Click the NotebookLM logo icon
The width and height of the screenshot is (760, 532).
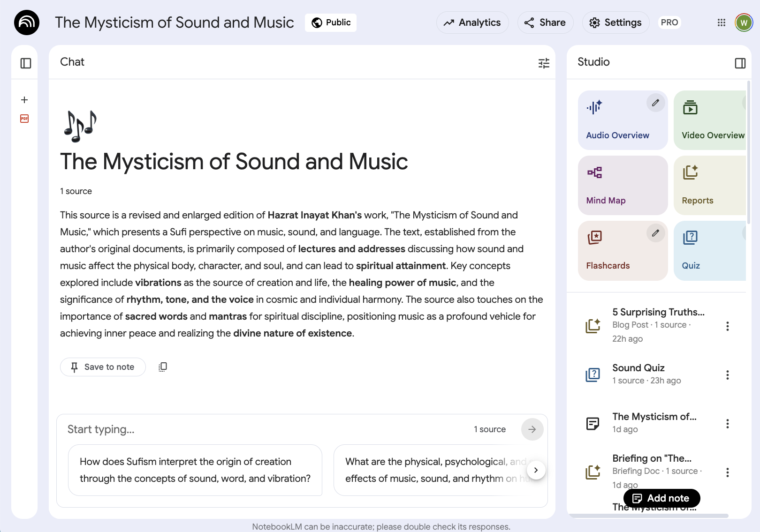pyautogui.click(x=27, y=22)
